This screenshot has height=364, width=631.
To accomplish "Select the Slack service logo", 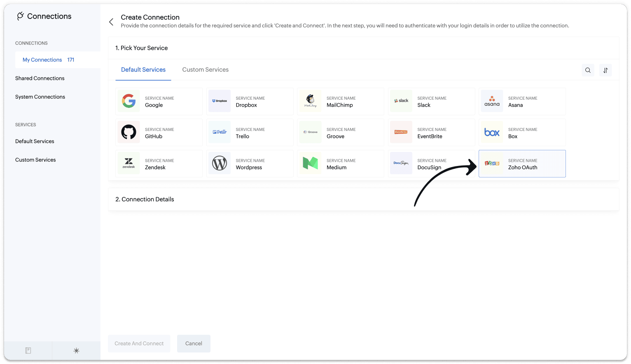I will 401,101.
